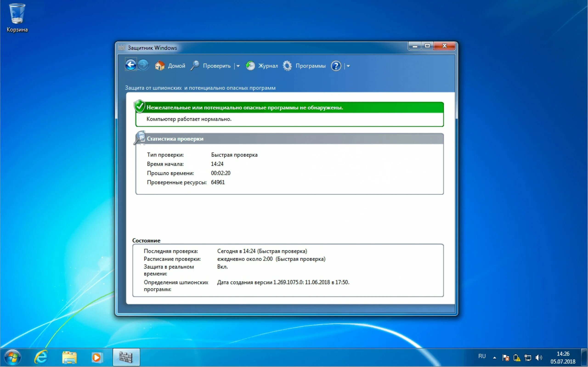Click the blue help question mark
Viewport: 588px width, 367px height.
pos(336,66)
